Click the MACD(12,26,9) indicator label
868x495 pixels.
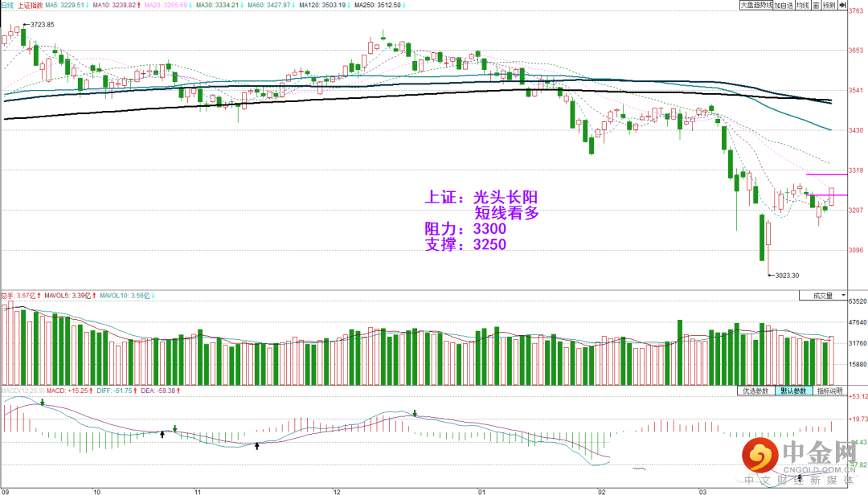pyautogui.click(x=23, y=391)
